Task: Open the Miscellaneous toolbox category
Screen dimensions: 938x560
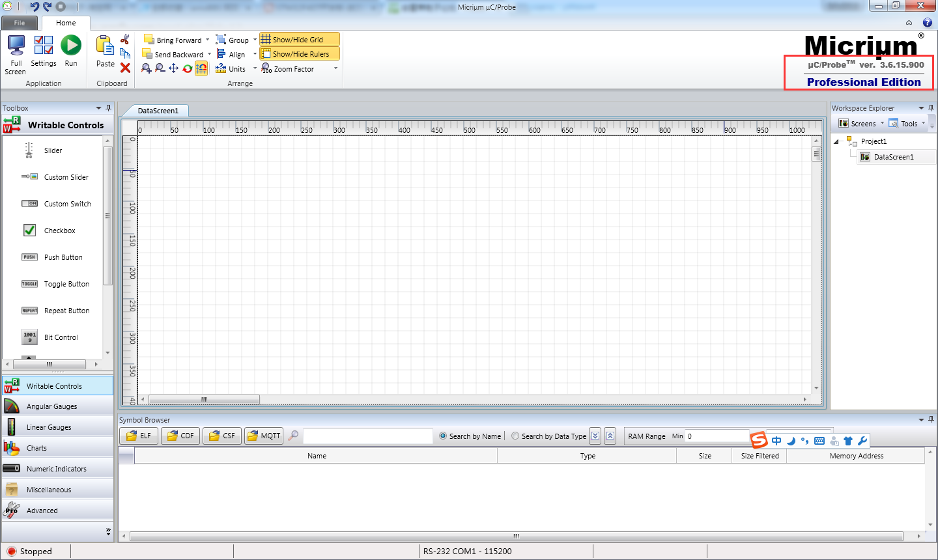Action: (x=57, y=490)
